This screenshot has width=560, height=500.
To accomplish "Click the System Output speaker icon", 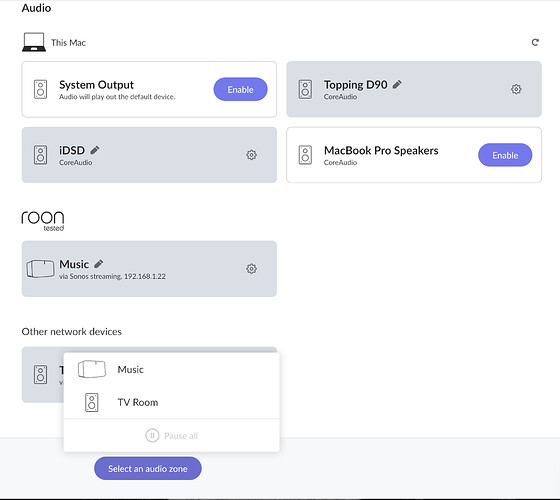I will (40, 89).
